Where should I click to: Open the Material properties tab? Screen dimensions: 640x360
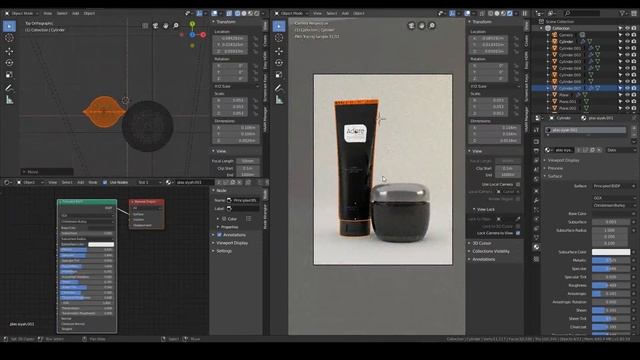pyautogui.click(x=536, y=247)
